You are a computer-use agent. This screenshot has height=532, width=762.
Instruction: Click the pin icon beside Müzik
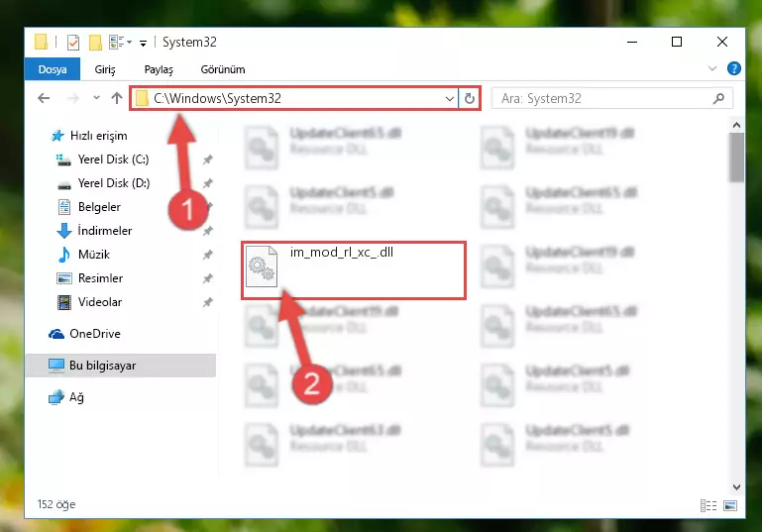point(207,255)
